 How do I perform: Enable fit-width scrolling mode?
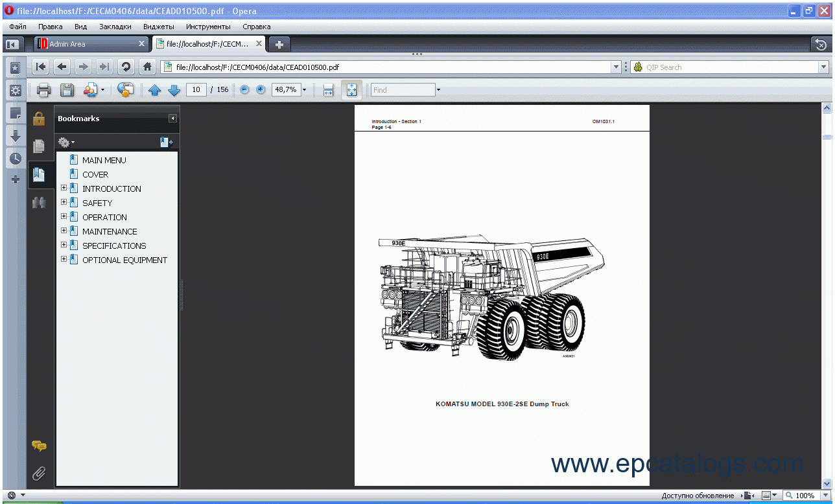click(328, 90)
